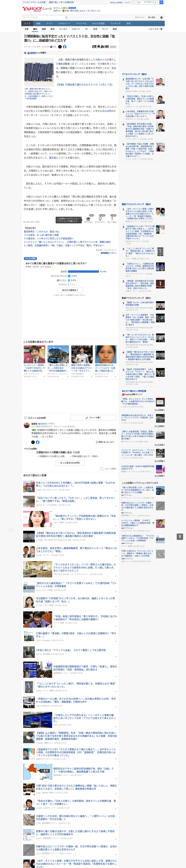Open 購入履歴 link
Viewport: 186px width, 868px height.
point(152,18)
